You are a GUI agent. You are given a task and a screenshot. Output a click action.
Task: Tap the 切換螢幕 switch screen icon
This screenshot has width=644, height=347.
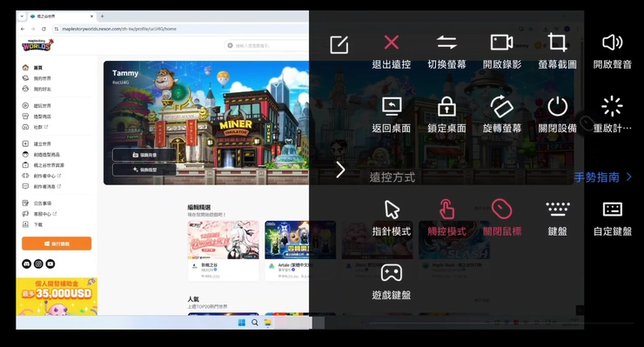pyautogui.click(x=446, y=43)
